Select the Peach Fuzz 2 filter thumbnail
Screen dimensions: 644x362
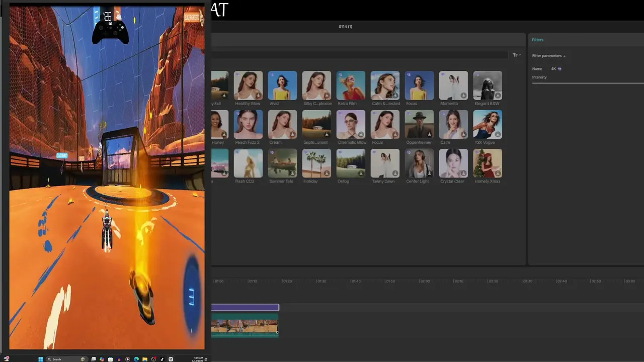[248, 124]
